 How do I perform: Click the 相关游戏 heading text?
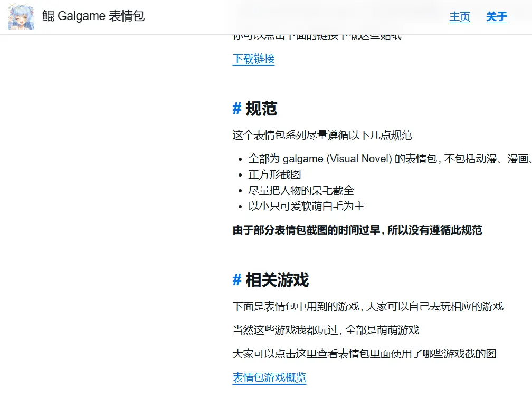pos(277,280)
